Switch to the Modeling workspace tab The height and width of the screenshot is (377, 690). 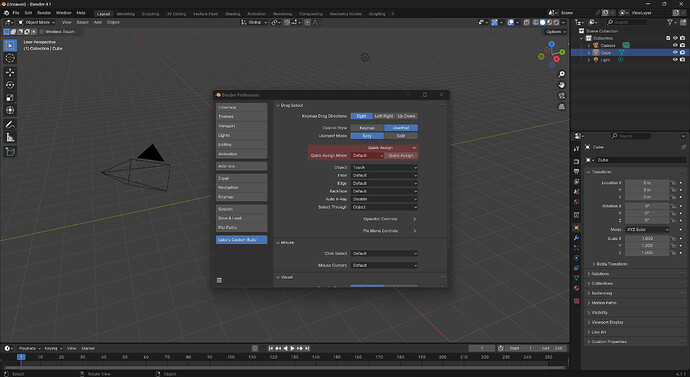pos(126,14)
